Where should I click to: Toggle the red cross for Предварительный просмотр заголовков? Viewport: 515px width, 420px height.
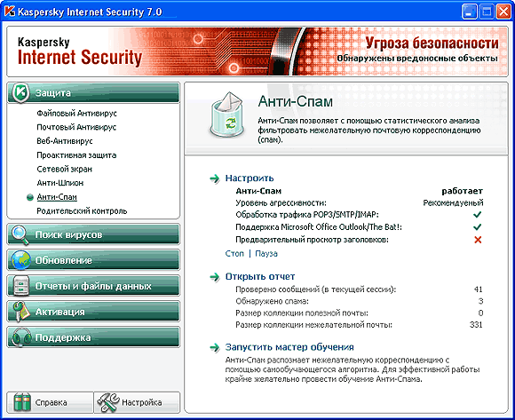pyautogui.click(x=478, y=240)
